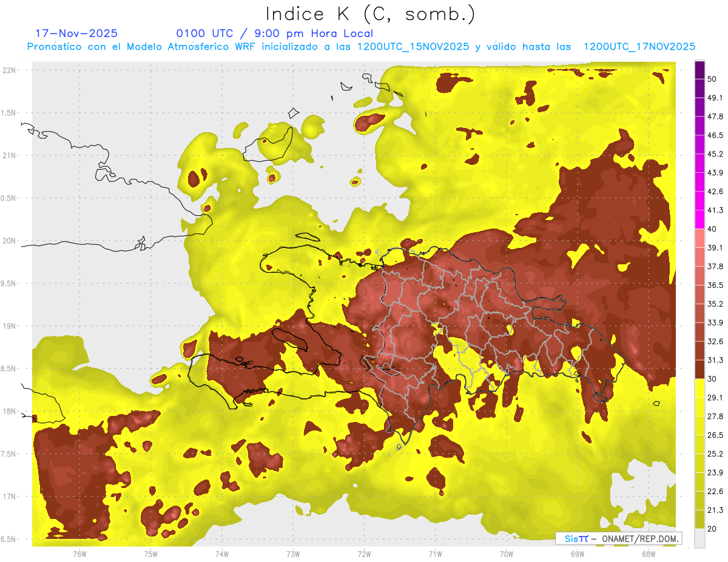
Task: Click the '37.8' color scale value
Action: tap(715, 266)
